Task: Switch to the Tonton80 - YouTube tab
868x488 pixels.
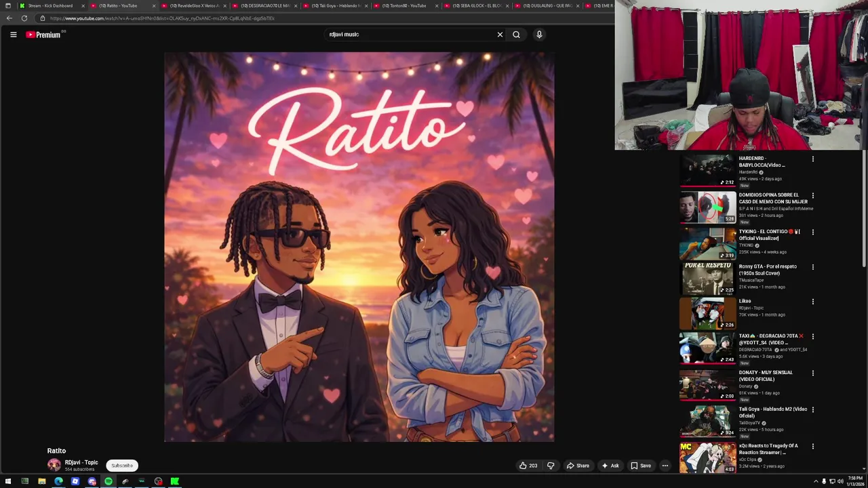Action: click(x=406, y=5)
